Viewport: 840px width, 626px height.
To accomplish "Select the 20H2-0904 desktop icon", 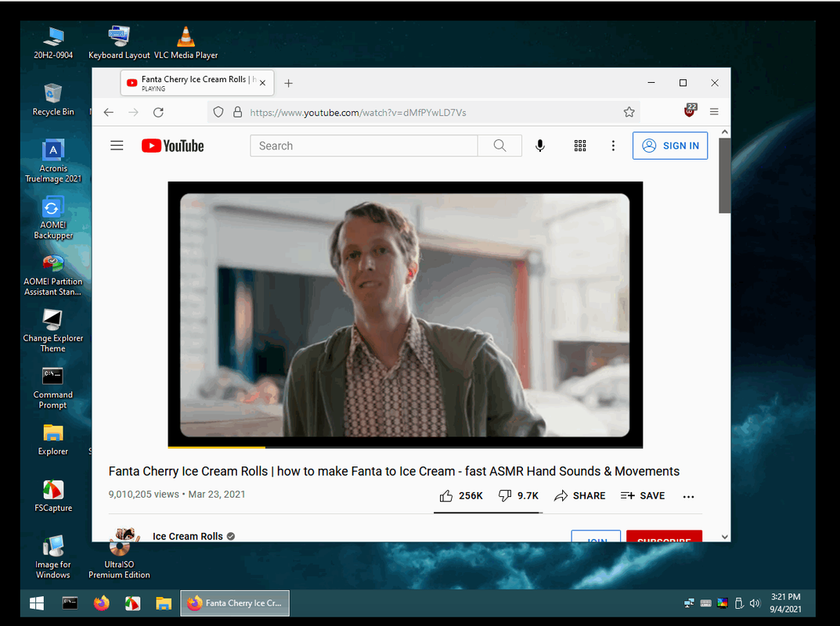I will point(53,43).
